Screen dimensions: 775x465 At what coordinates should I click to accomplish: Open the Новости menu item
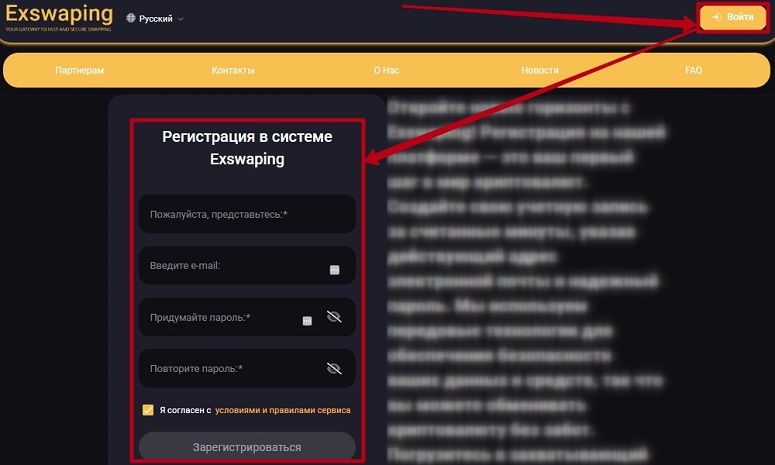click(540, 70)
